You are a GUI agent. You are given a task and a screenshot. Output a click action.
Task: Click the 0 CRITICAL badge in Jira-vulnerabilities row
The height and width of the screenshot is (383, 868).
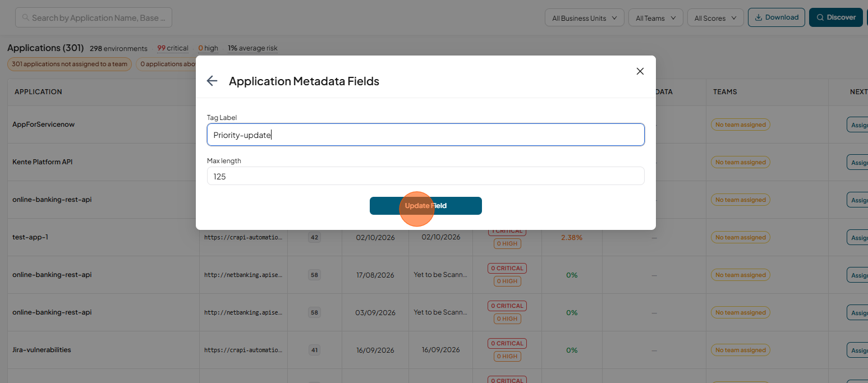click(x=507, y=343)
